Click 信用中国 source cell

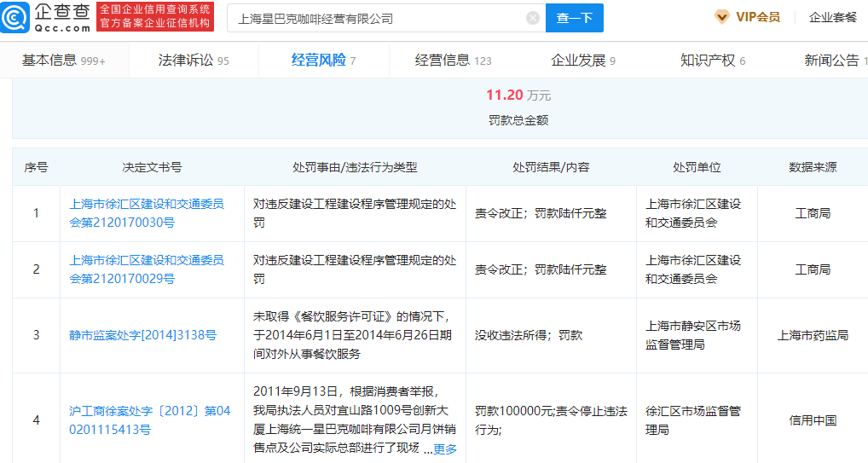813,420
